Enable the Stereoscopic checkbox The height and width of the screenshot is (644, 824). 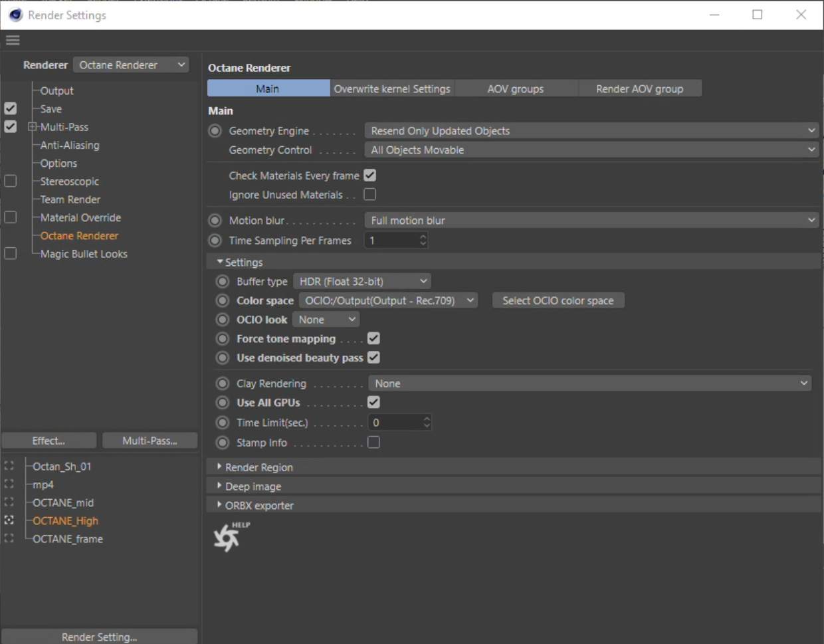click(11, 181)
